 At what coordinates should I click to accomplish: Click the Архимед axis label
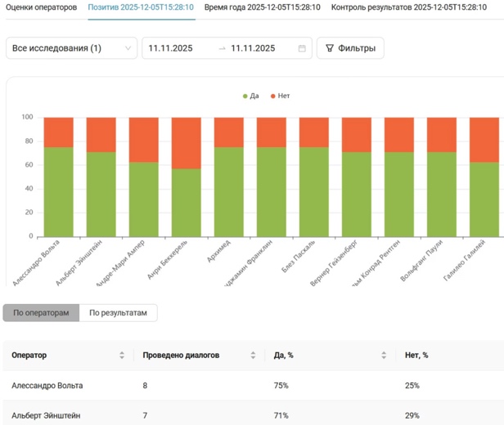point(218,251)
